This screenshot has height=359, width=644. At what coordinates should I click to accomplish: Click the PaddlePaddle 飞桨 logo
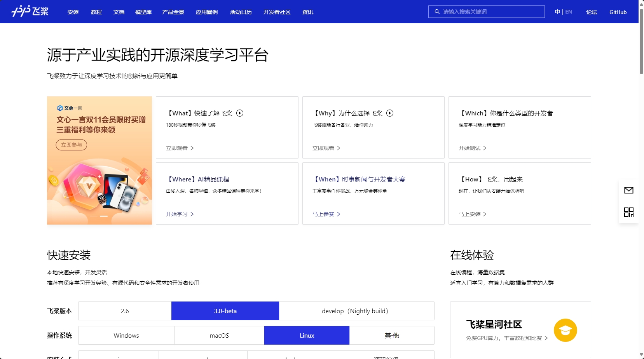(x=30, y=11)
